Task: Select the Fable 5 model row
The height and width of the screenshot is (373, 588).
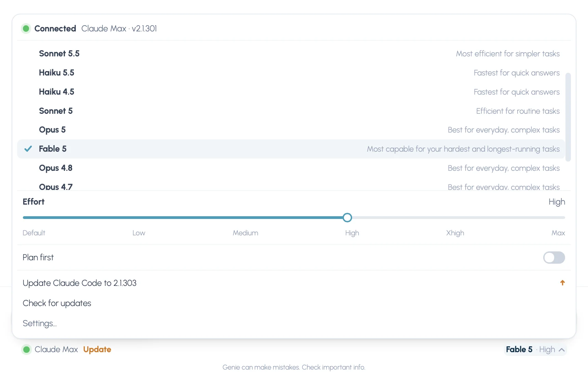Action: tap(291, 149)
